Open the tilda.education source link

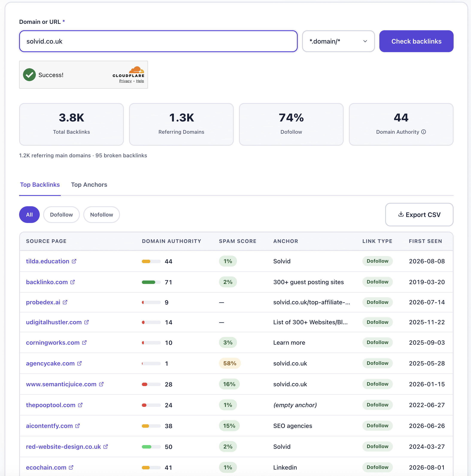(x=48, y=261)
